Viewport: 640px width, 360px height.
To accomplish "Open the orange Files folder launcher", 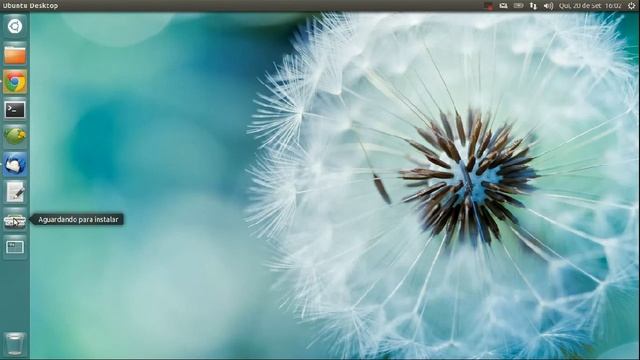I will point(15,55).
